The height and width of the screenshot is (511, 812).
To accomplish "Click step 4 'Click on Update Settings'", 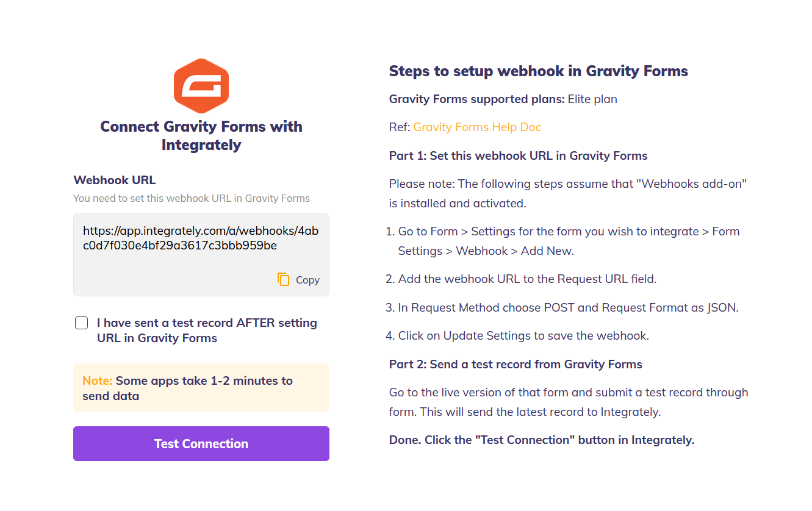I will [x=523, y=335].
